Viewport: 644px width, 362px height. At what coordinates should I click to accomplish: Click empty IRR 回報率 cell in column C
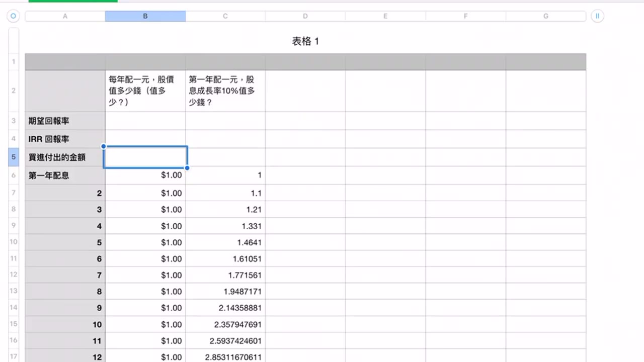click(225, 139)
